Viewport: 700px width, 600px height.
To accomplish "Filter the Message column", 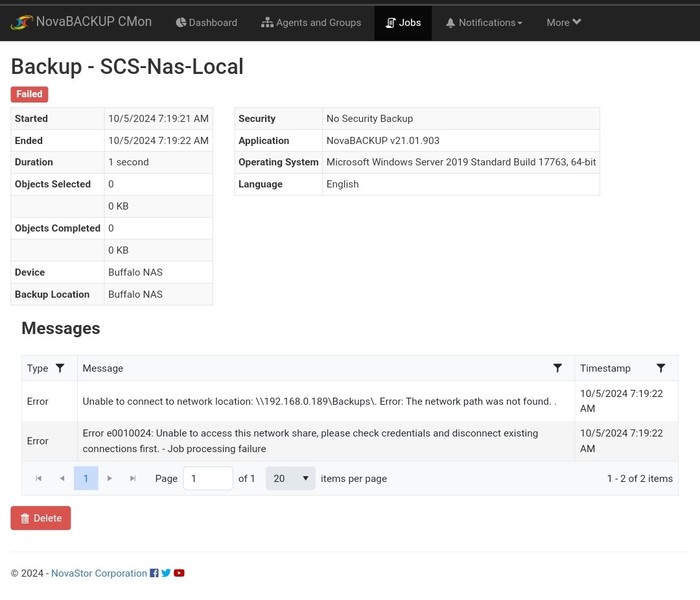I will (x=557, y=368).
